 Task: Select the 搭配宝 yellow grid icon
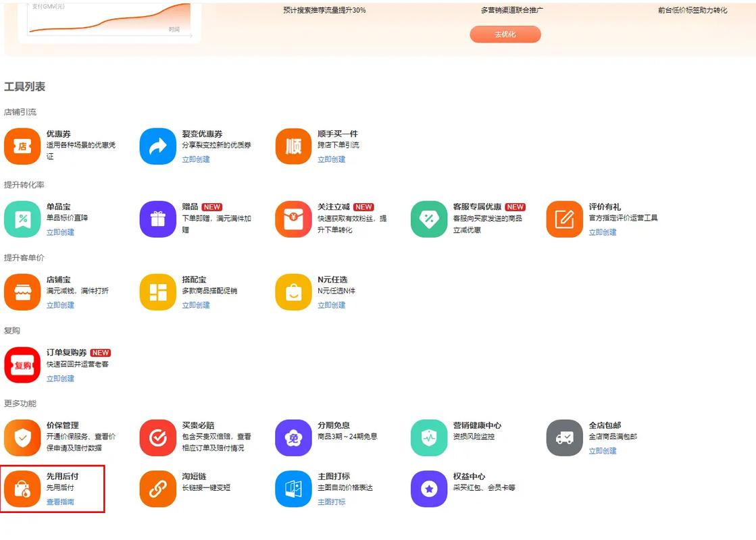157,292
